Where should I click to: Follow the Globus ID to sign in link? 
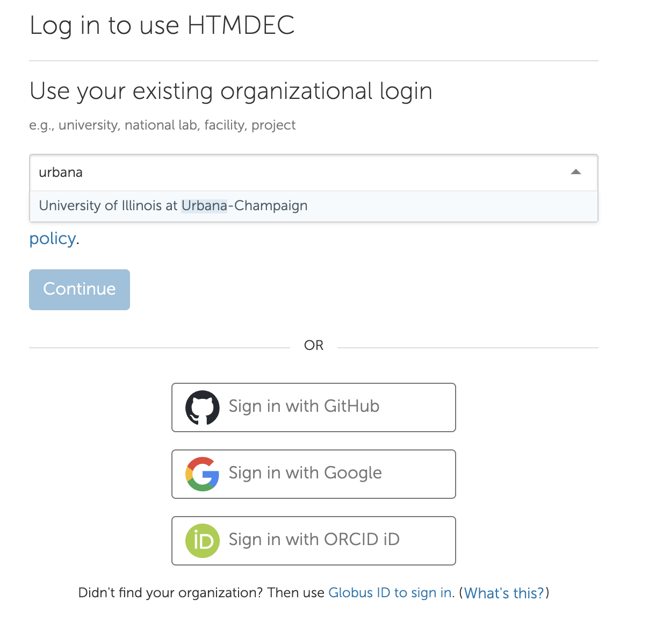point(391,593)
